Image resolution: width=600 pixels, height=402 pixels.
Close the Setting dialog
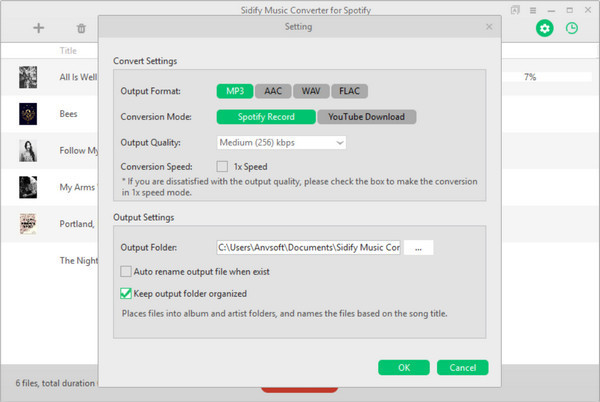click(489, 26)
